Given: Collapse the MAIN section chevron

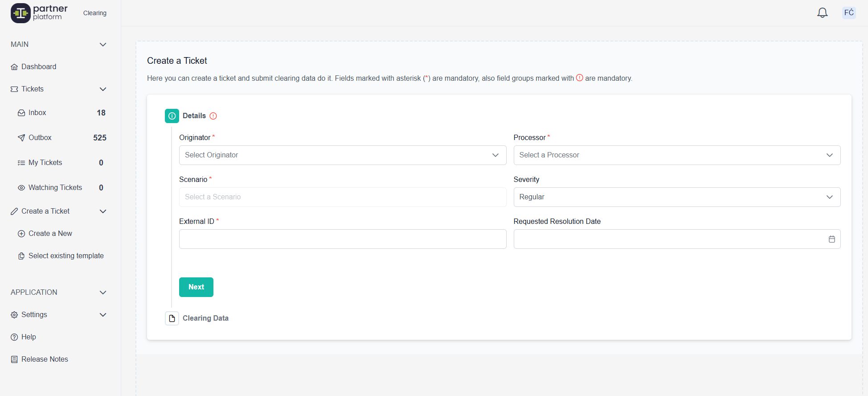Looking at the screenshot, I should coord(103,45).
